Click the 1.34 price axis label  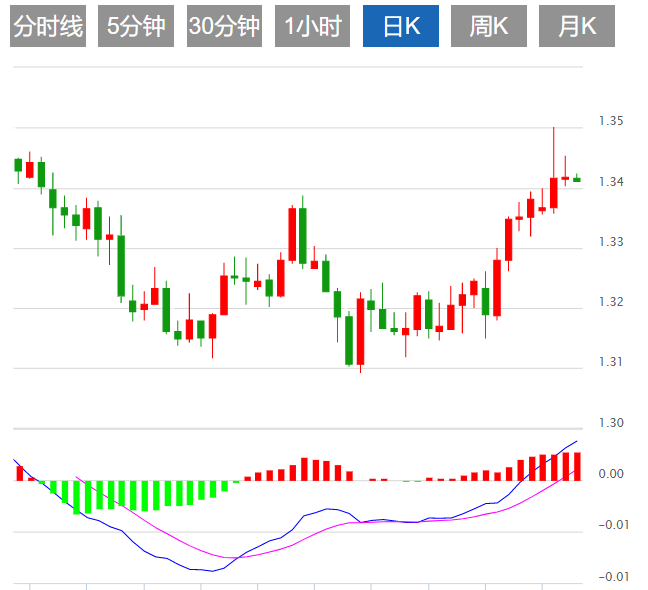click(611, 182)
